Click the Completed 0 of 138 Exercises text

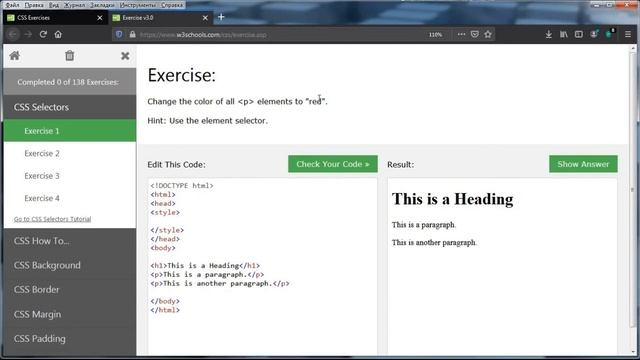[x=68, y=82]
